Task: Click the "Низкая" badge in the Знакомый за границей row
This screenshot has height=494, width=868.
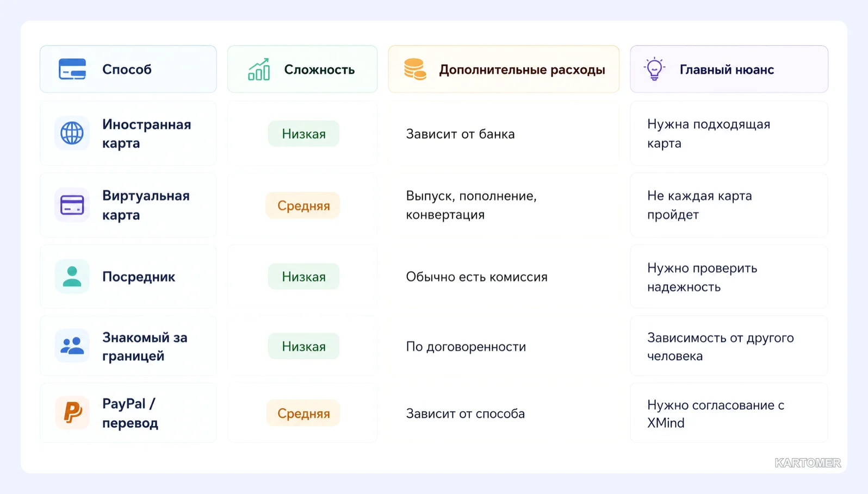Action: pos(303,346)
